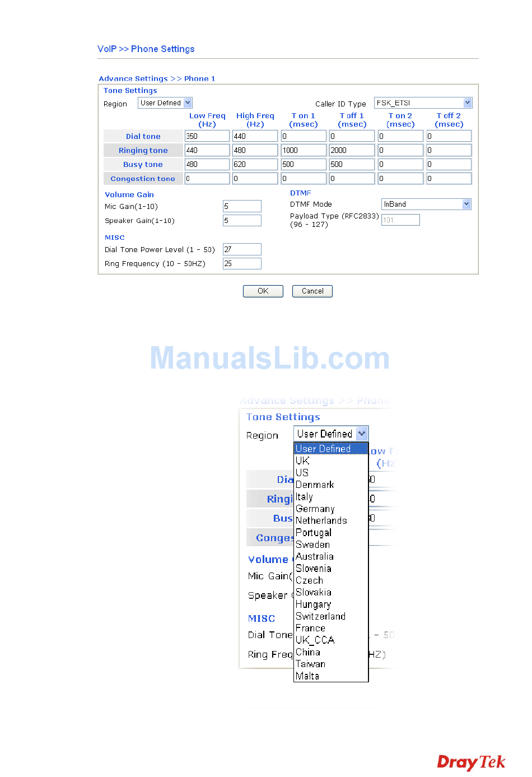Click the Busy tone Low Freq field showing 480
Image resolution: width=532 pixels, height=777 pixels.
[x=207, y=165]
